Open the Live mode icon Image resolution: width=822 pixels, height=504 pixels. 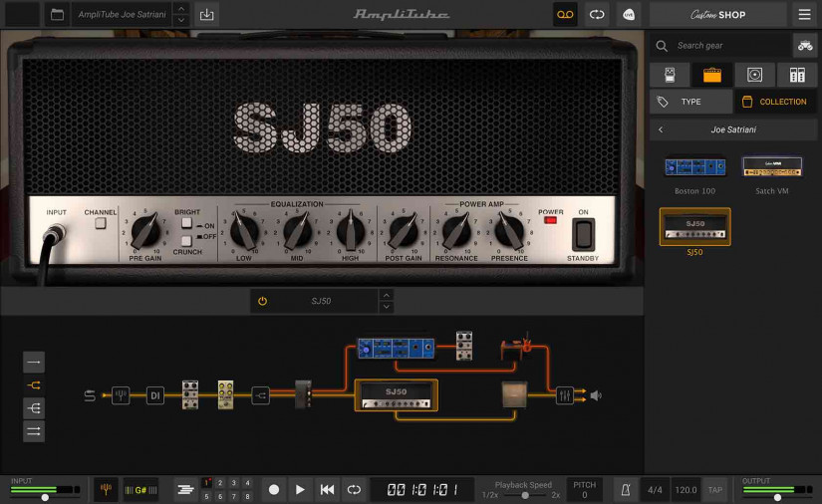pos(628,15)
